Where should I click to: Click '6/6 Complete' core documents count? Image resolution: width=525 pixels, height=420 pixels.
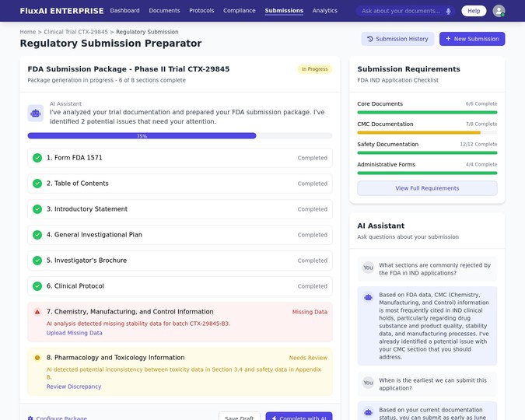coord(481,103)
